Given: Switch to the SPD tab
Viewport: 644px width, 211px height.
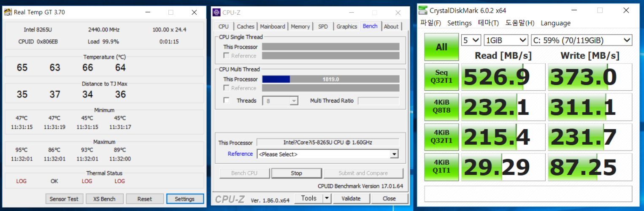Looking at the screenshot, I should click(x=323, y=26).
